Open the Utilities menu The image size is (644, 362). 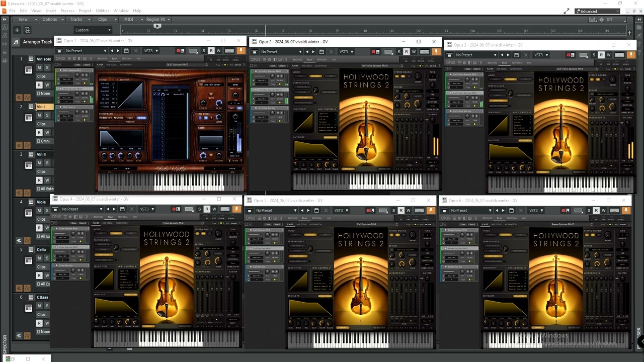click(102, 11)
